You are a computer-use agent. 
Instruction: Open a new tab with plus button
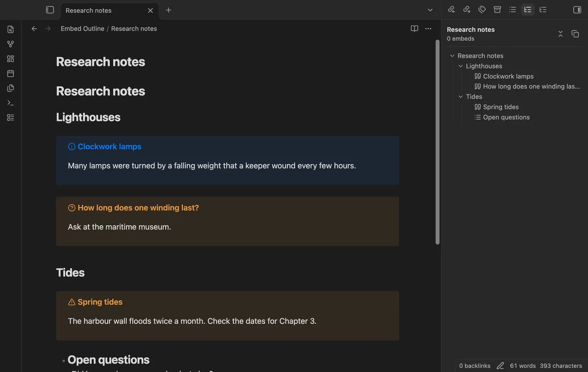169,10
